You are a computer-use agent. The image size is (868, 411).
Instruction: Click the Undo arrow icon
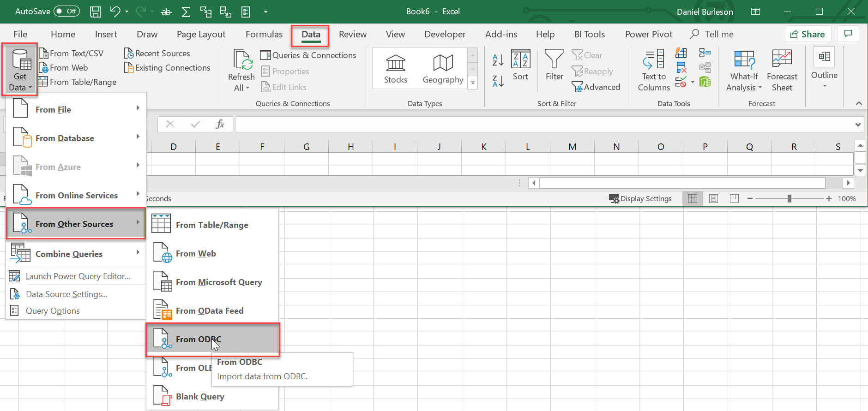[115, 12]
